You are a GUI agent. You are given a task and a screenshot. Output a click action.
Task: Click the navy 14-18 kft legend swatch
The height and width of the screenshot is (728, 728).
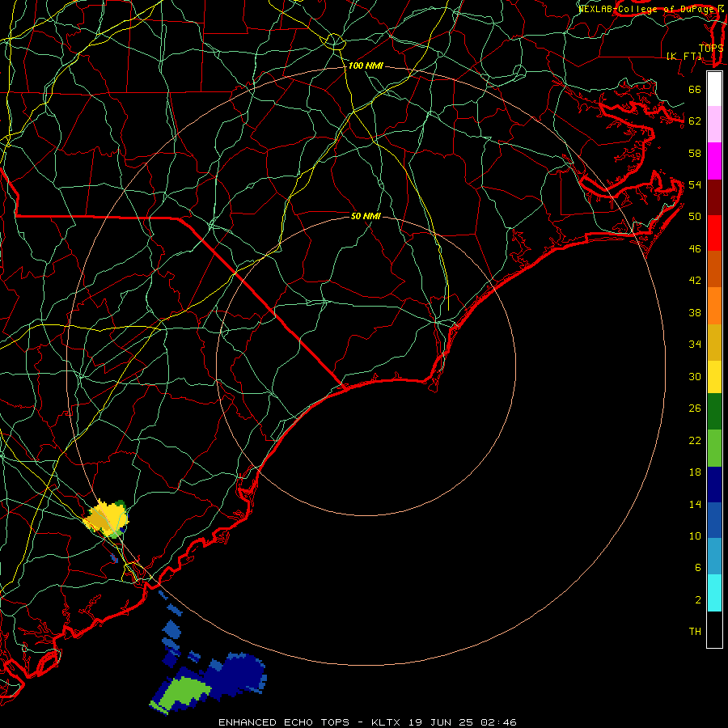[714, 485]
